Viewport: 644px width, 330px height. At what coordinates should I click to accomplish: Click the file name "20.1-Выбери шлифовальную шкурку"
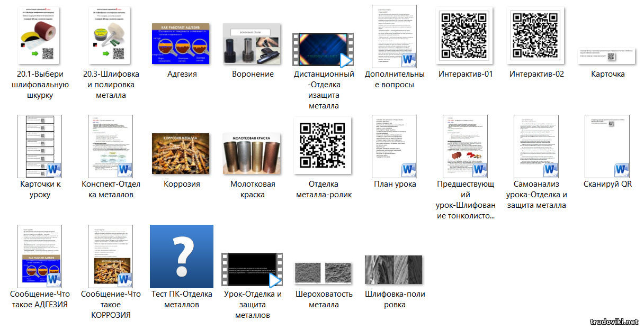click(x=40, y=85)
